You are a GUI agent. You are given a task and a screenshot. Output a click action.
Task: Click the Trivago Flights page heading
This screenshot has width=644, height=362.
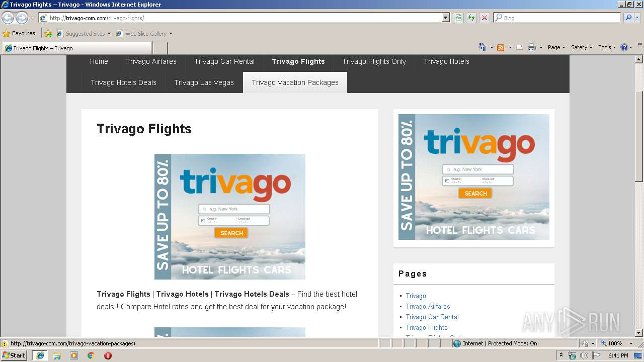coord(144,129)
